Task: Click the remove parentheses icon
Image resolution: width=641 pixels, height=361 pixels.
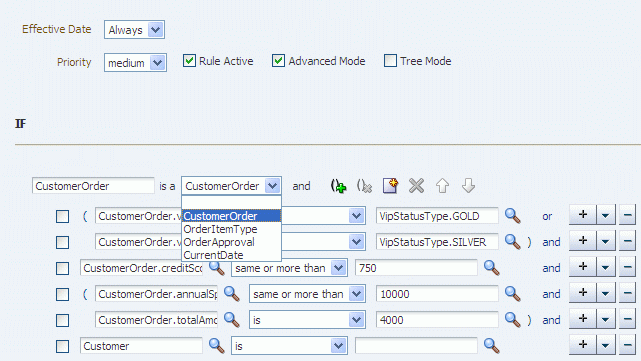Action: coord(364,186)
